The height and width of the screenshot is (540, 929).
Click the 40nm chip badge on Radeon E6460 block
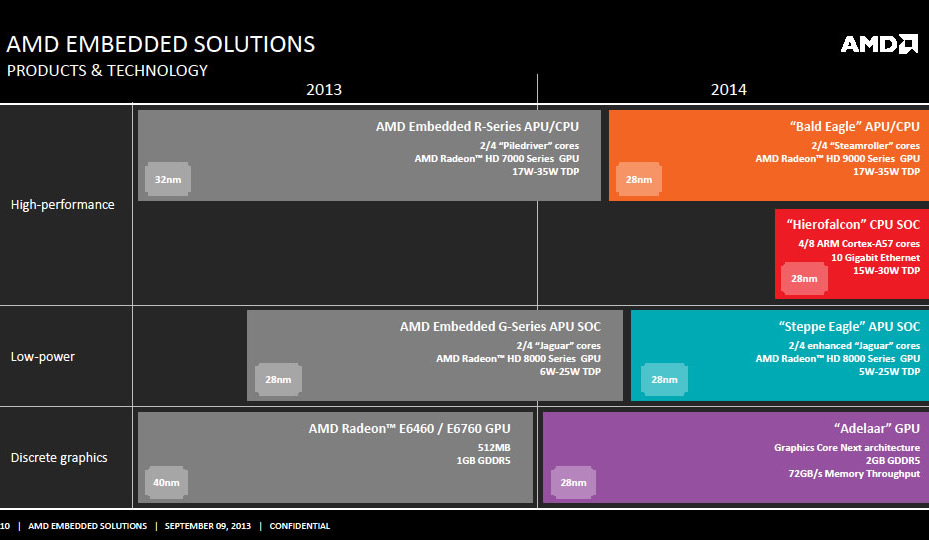pos(167,481)
